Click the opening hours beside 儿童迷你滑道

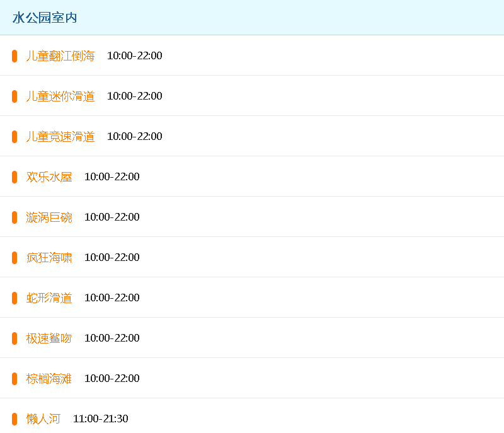(x=134, y=96)
